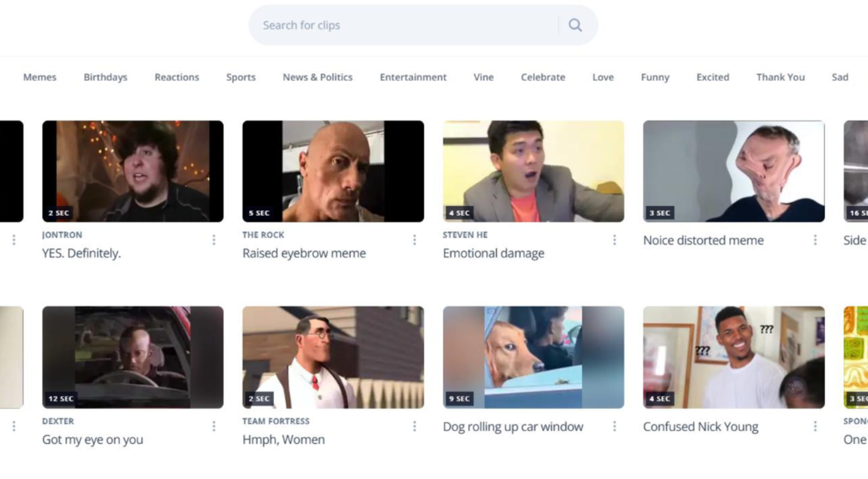Open the Sad category
Image resolution: width=868 pixels, height=479 pixels.
pyautogui.click(x=840, y=77)
